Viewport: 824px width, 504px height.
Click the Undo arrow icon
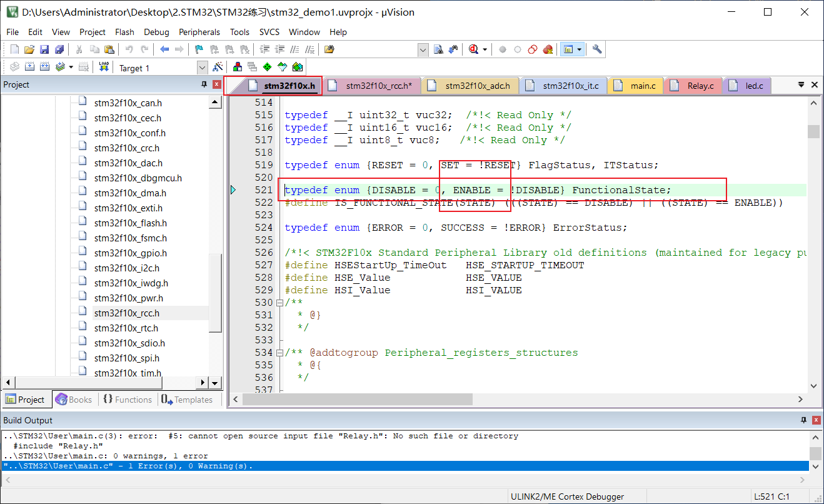coord(129,49)
